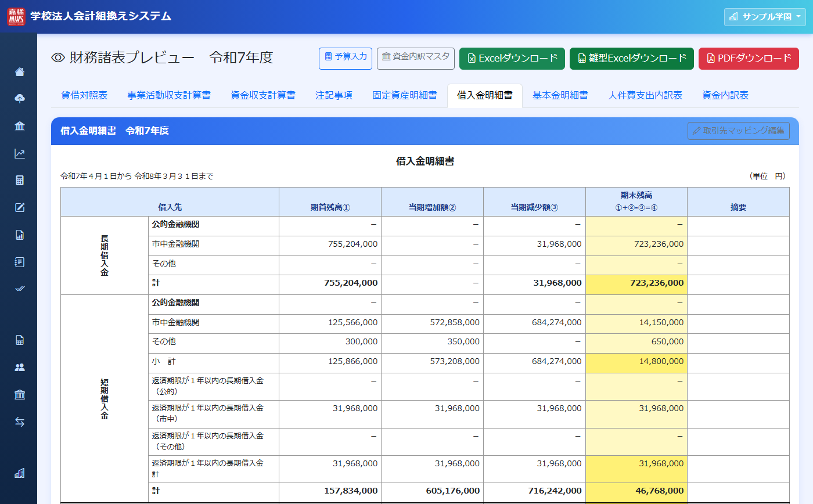Switch to the 固定資産明細書 tab
This screenshot has width=813, height=504.
tap(405, 96)
